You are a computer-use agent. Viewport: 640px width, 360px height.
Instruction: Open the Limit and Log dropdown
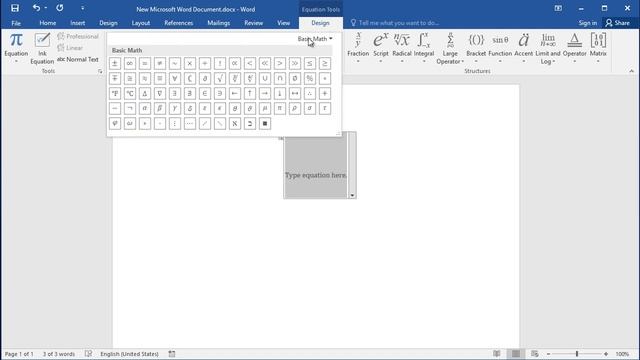[x=548, y=48]
